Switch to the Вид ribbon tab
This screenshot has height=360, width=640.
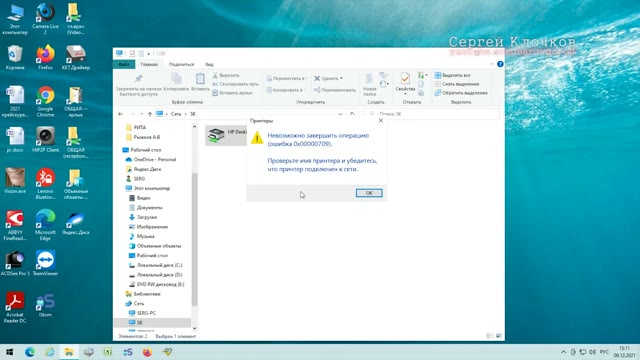209,64
